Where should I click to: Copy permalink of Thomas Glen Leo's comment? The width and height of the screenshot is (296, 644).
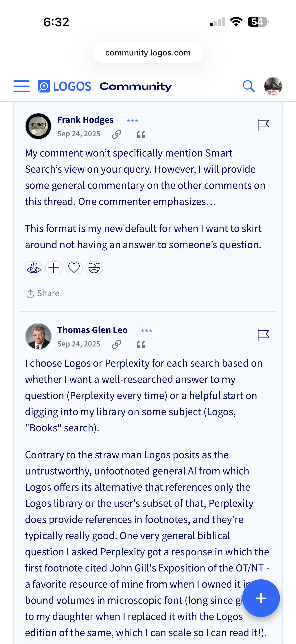[x=117, y=344]
